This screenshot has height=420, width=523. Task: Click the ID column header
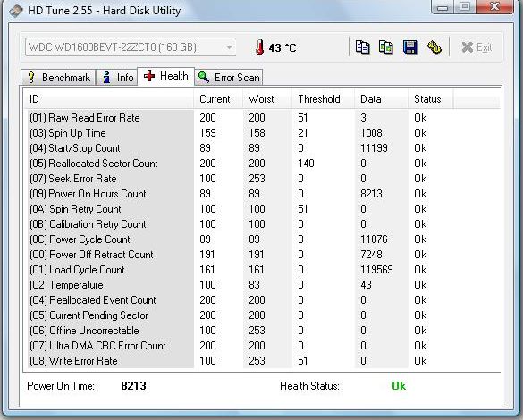pos(109,99)
